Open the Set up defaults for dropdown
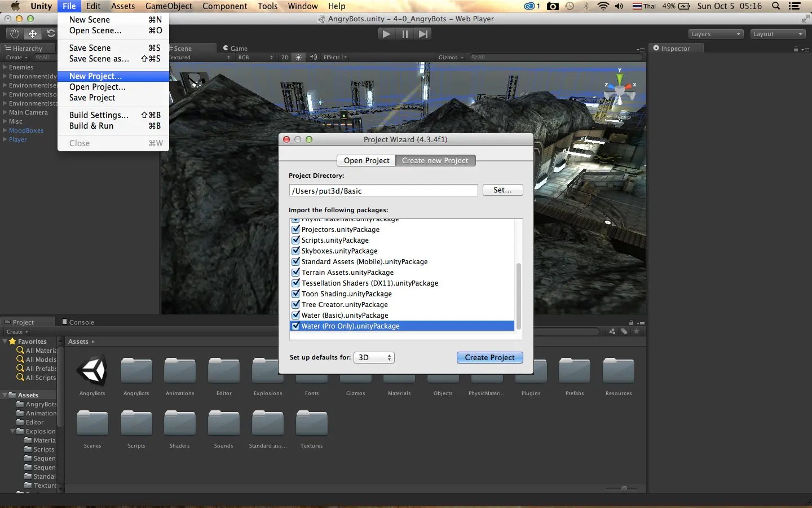Image resolution: width=812 pixels, height=508 pixels. point(373,357)
